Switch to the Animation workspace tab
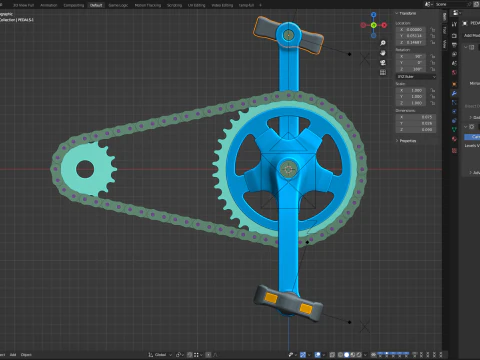 [48, 5]
